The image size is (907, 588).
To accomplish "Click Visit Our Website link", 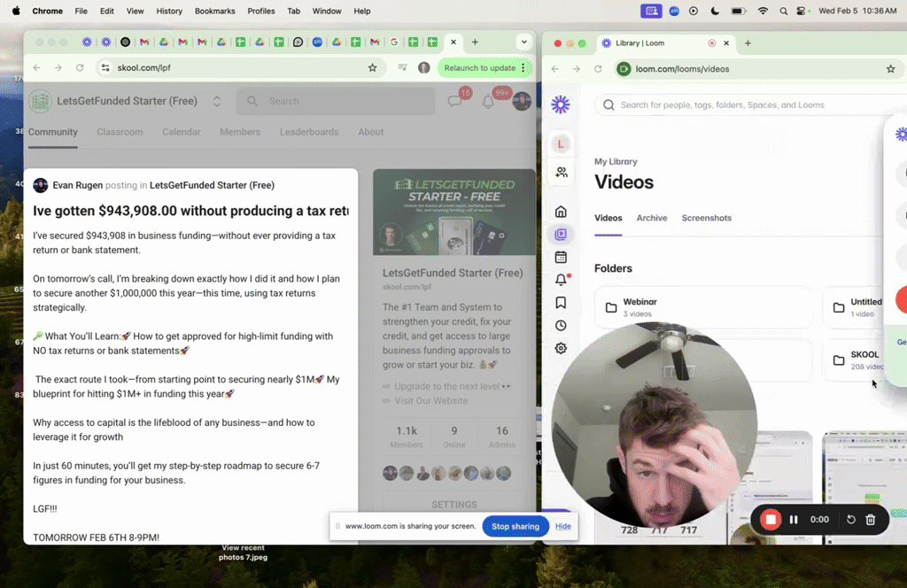I will tap(431, 400).
